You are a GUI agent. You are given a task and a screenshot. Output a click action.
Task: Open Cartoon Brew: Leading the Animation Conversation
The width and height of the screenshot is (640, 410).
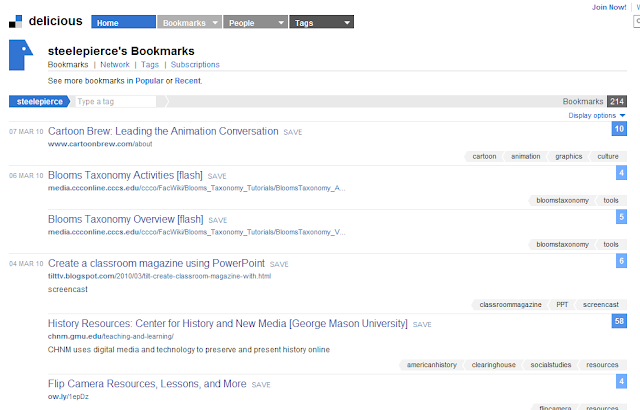163,131
